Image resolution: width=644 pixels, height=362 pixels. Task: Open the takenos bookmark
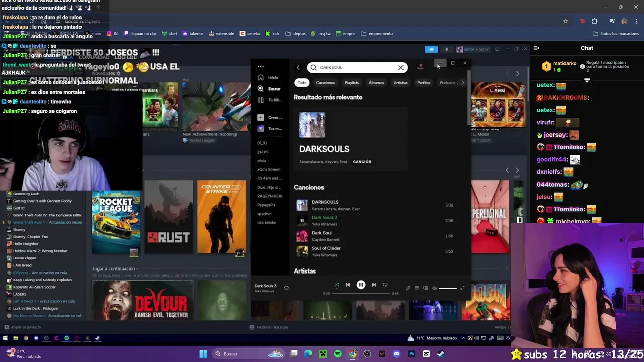point(193,34)
